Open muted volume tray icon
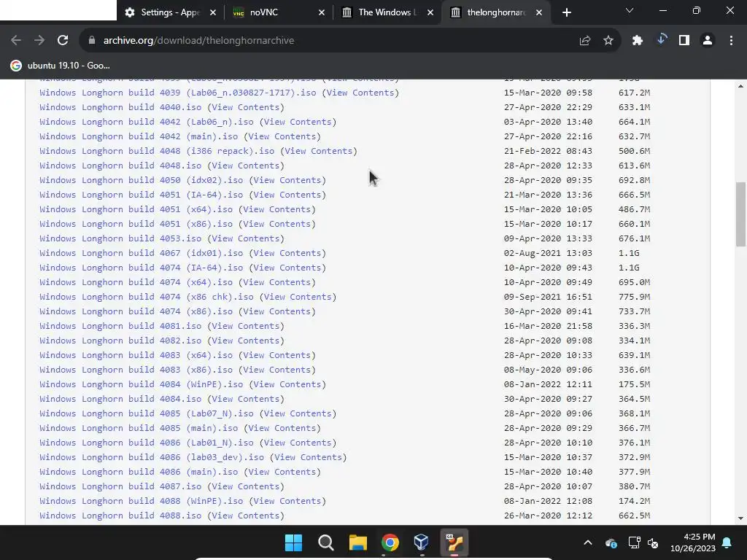This screenshot has height=560, width=747. pos(653,542)
